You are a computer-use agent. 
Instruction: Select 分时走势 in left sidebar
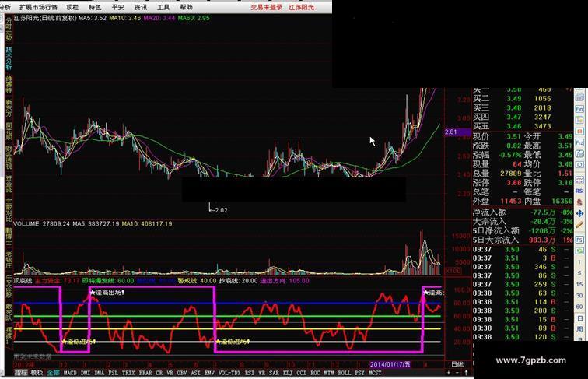(x=9, y=30)
